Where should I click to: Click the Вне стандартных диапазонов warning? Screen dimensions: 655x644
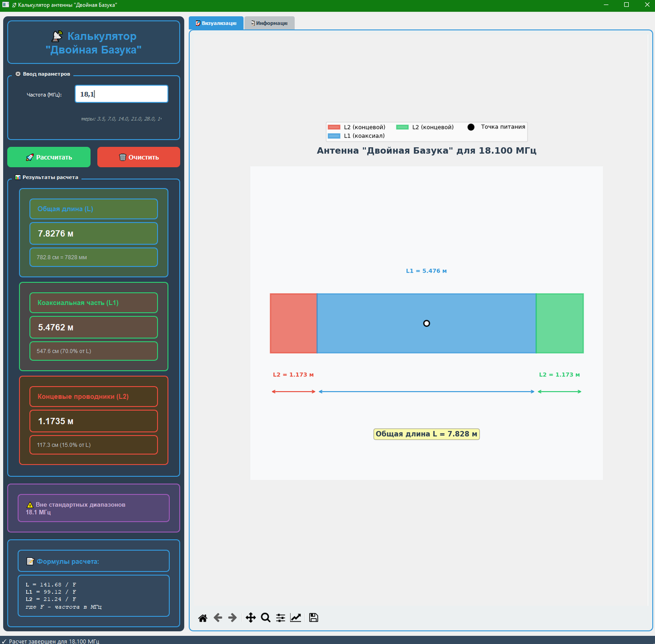pyautogui.click(x=94, y=509)
